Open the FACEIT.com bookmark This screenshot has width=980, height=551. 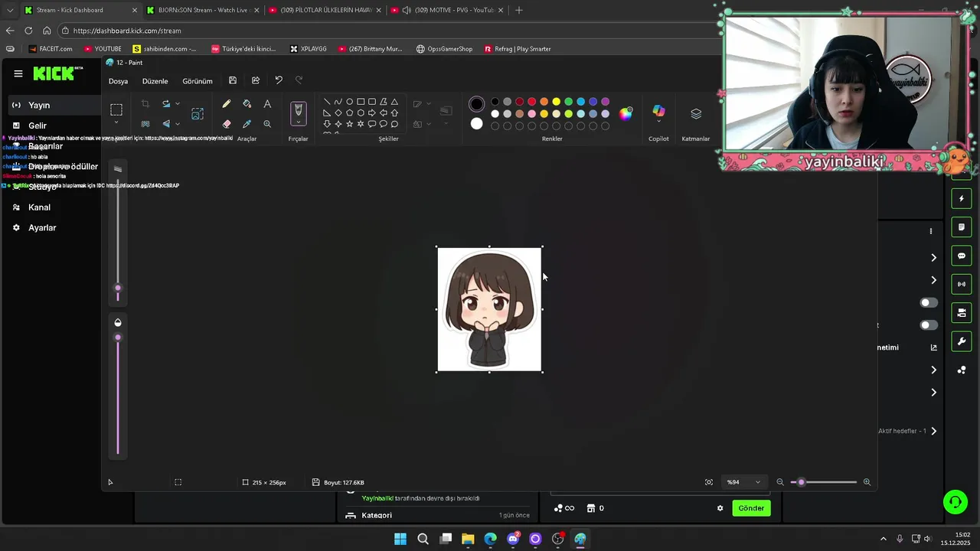point(51,49)
